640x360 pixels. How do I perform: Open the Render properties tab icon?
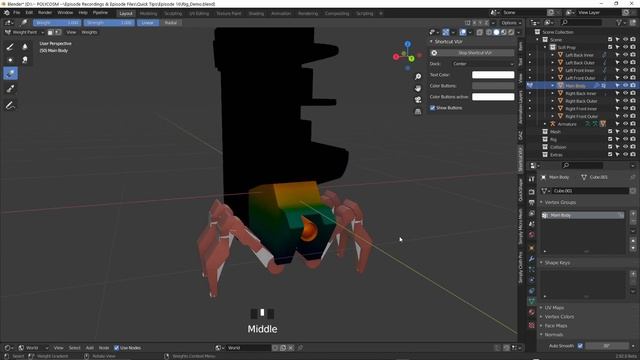point(531,192)
